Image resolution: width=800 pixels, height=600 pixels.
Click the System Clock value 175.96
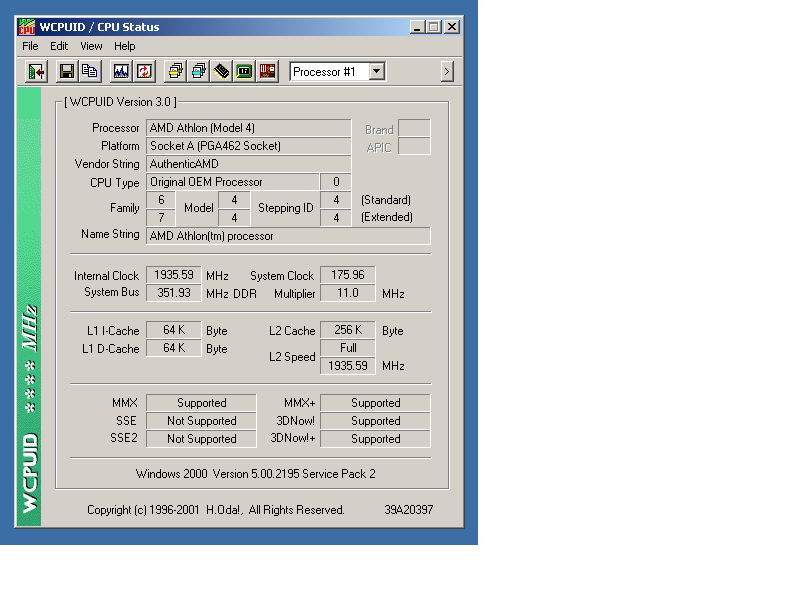coord(347,275)
